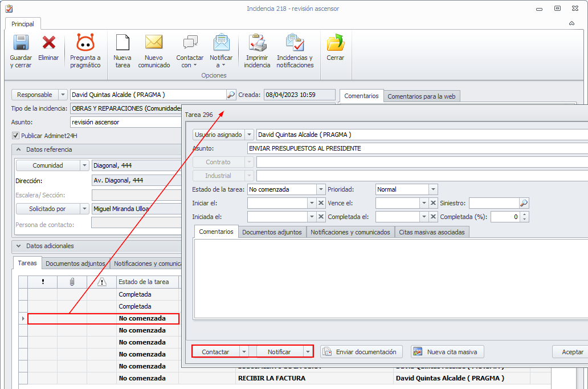Click the Usuario asignado button
The image size is (588, 389).
tap(219, 135)
